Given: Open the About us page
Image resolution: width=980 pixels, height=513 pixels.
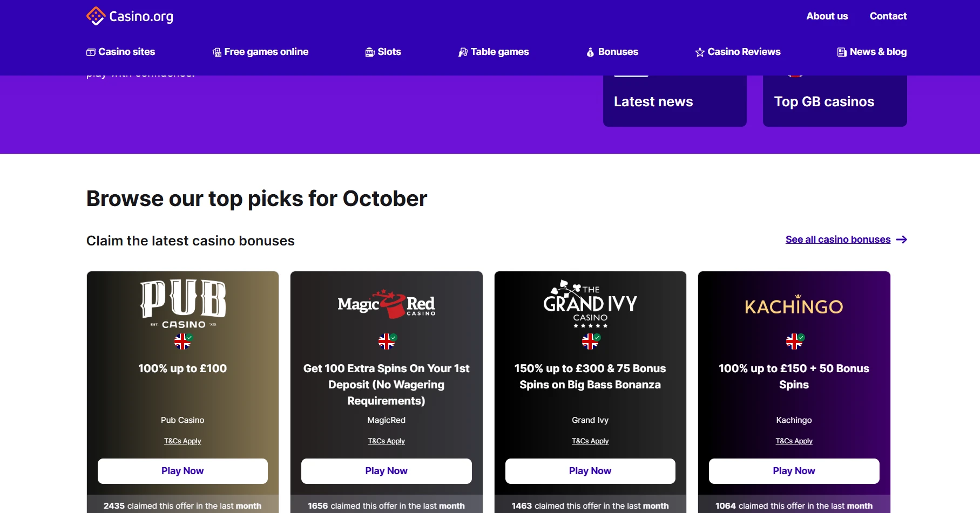Looking at the screenshot, I should click(x=827, y=16).
